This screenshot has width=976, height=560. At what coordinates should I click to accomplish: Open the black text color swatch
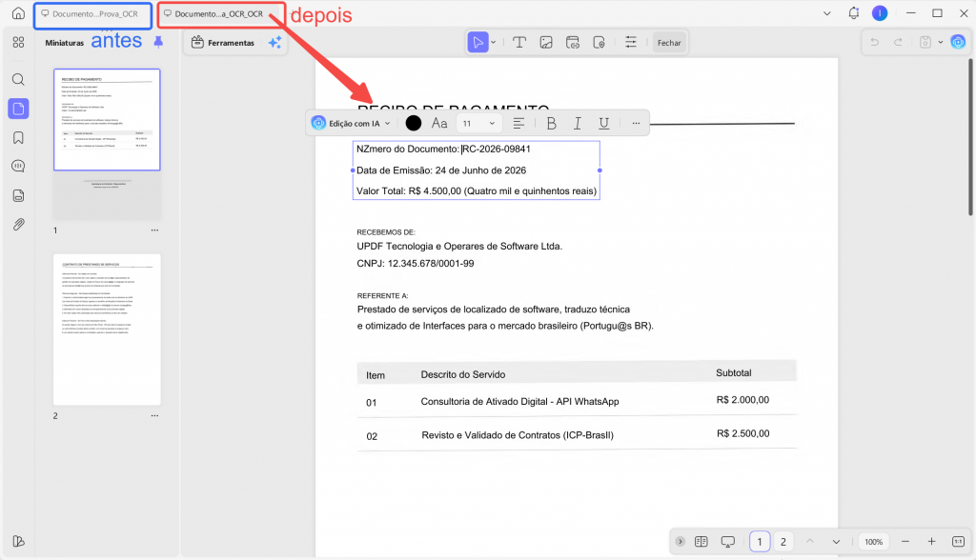pyautogui.click(x=414, y=123)
